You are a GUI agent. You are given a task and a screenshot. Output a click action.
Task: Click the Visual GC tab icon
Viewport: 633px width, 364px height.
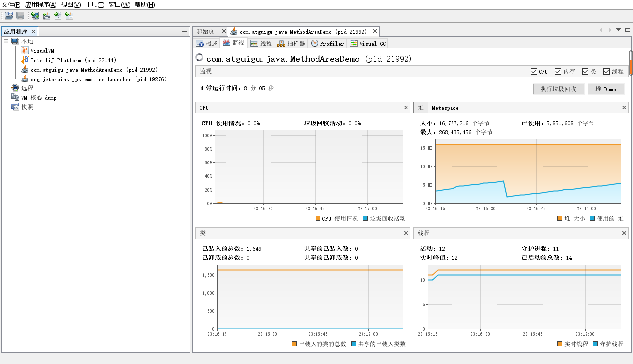353,43
